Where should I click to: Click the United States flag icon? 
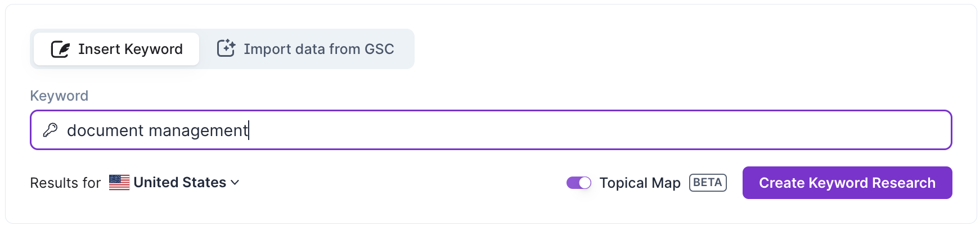click(x=119, y=183)
